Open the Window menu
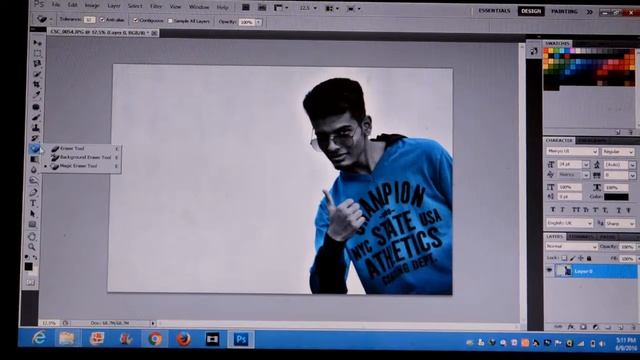This screenshot has height=360, width=640. tap(199, 7)
